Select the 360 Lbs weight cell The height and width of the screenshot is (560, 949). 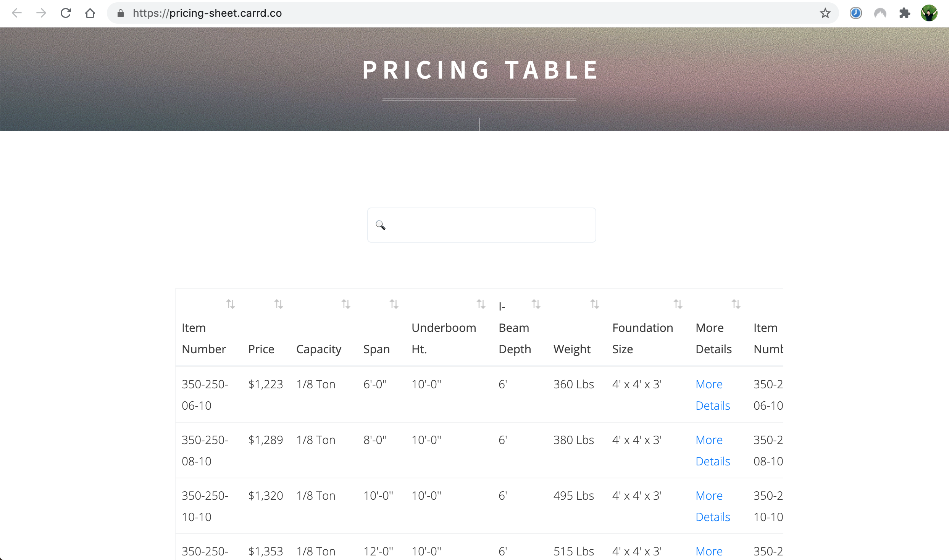tap(574, 384)
